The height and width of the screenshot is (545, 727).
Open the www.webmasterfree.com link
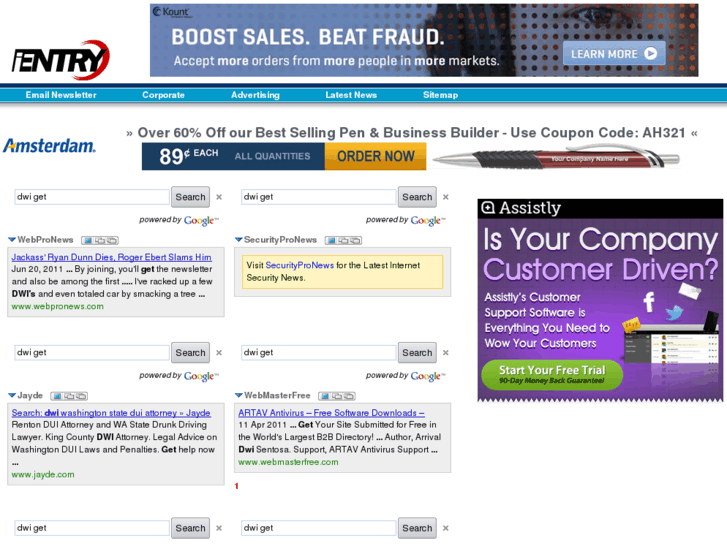(288, 462)
